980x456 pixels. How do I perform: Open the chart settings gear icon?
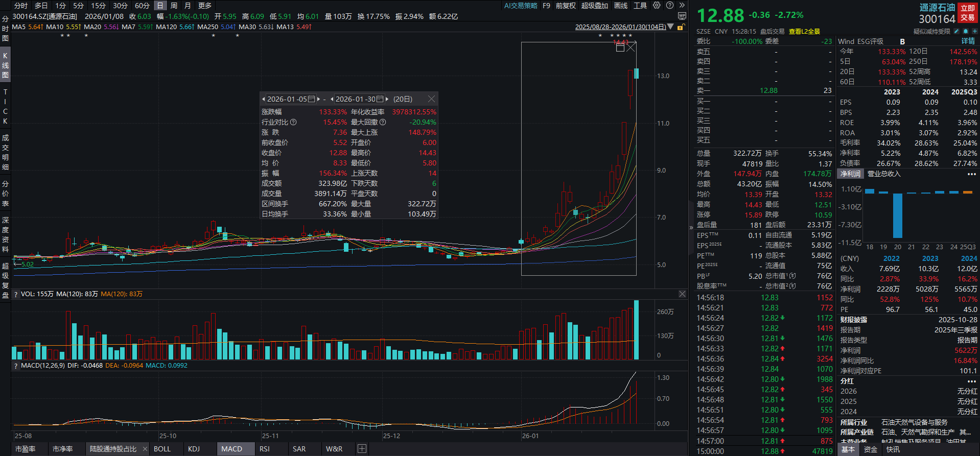click(x=657, y=6)
